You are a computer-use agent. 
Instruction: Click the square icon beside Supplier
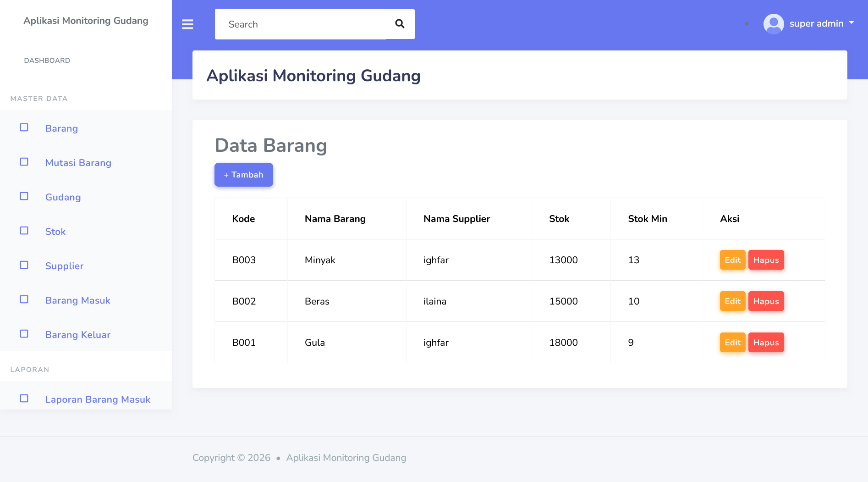(x=24, y=265)
